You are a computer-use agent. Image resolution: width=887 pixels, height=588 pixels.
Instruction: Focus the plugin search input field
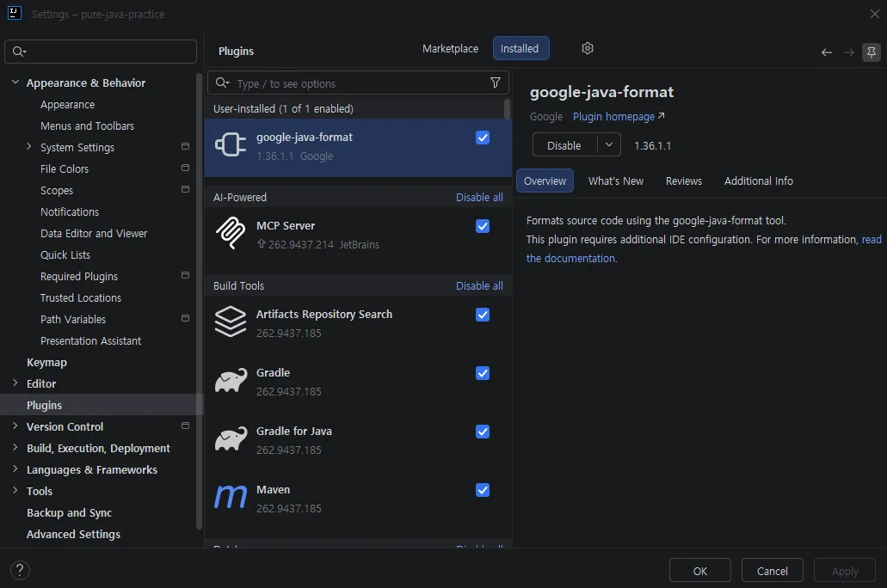click(x=358, y=83)
